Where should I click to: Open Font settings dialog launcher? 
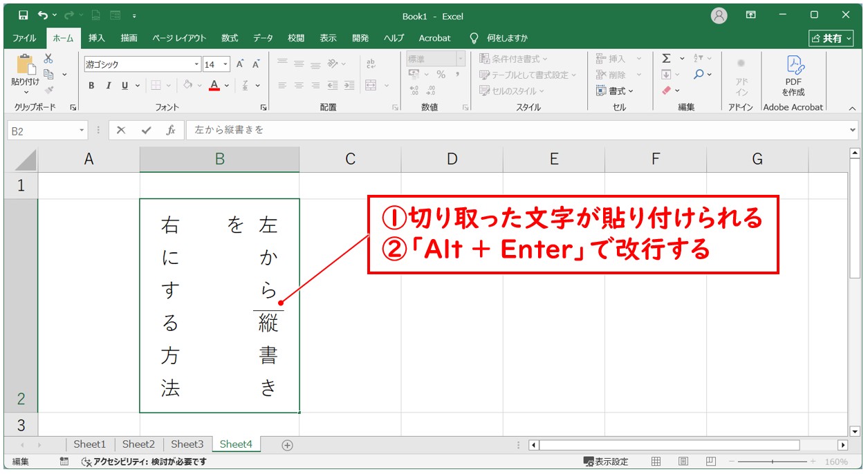263,108
